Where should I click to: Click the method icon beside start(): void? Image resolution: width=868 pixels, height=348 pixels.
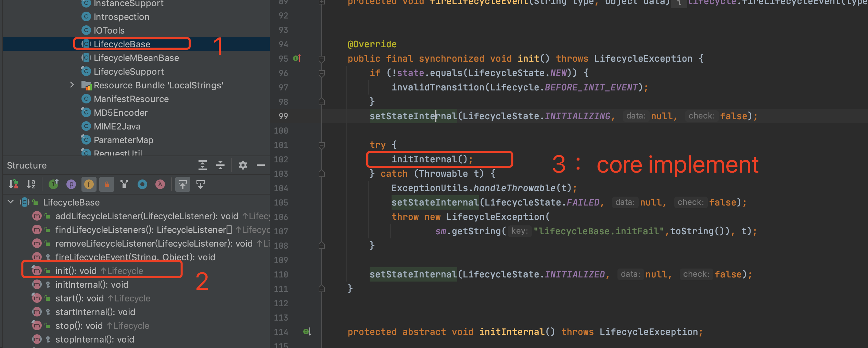pos(37,298)
